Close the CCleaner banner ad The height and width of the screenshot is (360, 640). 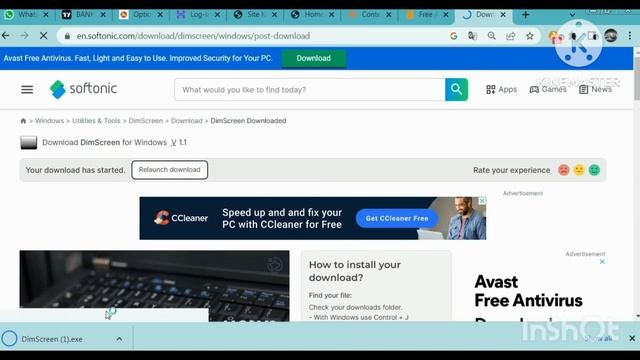[482, 201]
